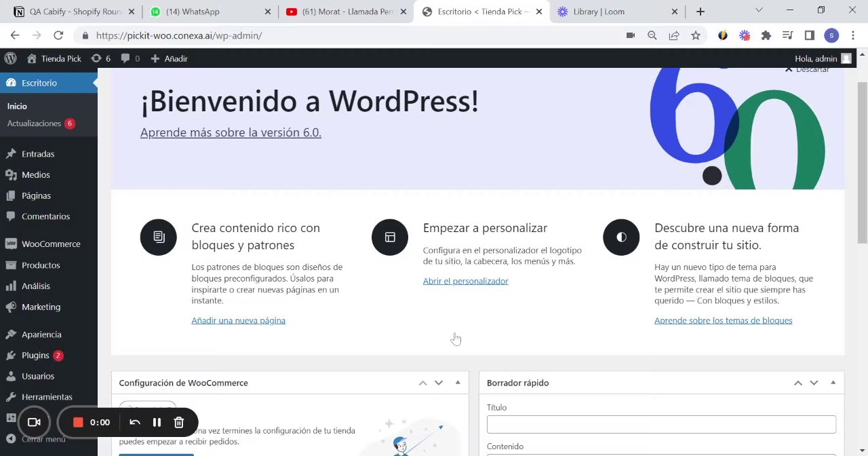868x456 pixels.
Task: Open the Inicio submenu item
Action: coord(17,106)
